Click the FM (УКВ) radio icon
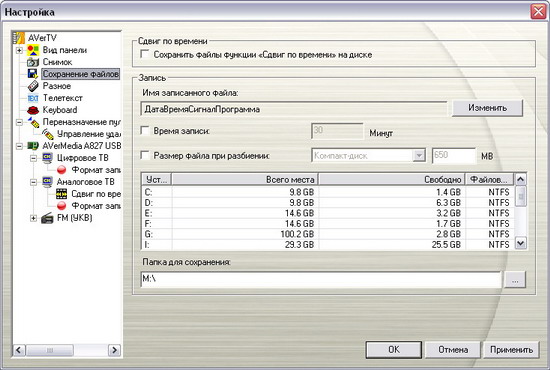The image size is (550, 370). point(47,218)
